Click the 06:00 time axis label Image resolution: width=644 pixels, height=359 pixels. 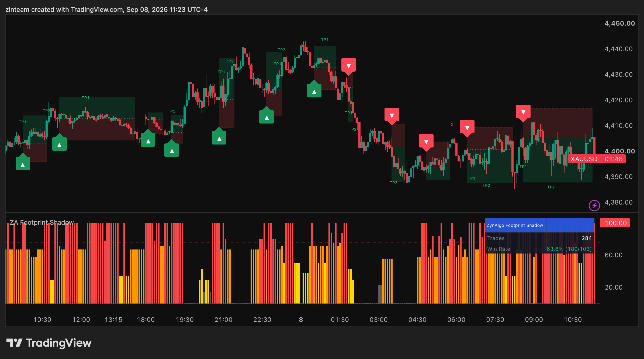(x=456, y=320)
